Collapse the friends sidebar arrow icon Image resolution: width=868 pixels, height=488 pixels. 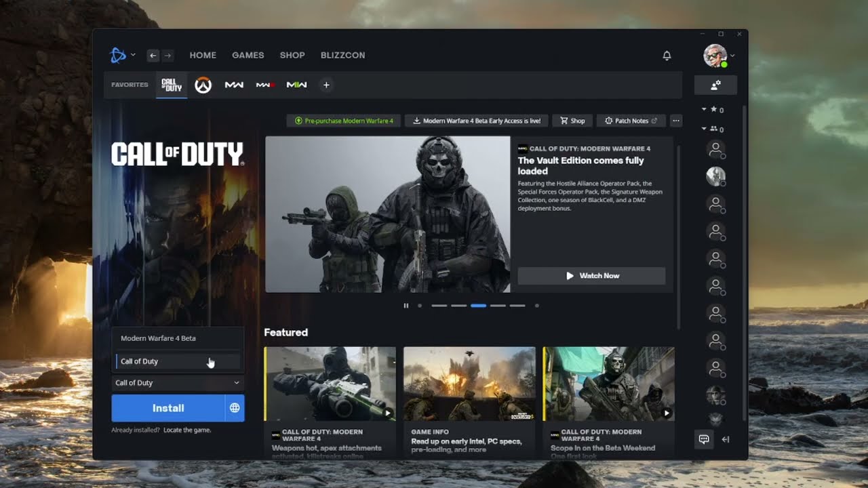[x=726, y=439]
